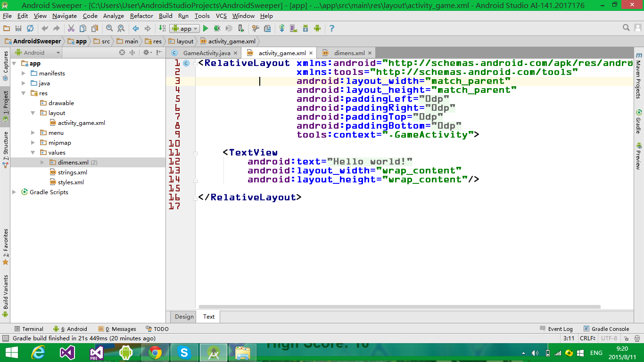The width and height of the screenshot is (644, 362).
Task: Open Find with the magnifier icon
Action: [109, 28]
